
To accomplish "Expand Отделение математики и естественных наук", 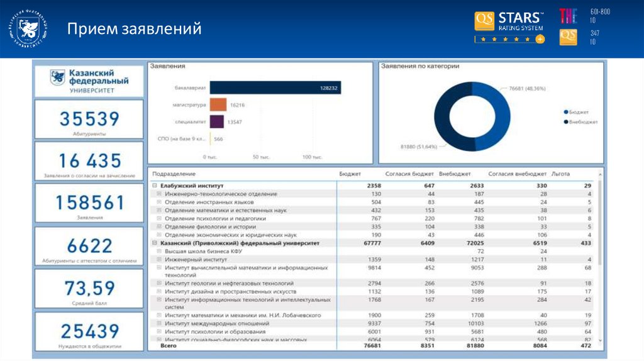I will [159, 210].
